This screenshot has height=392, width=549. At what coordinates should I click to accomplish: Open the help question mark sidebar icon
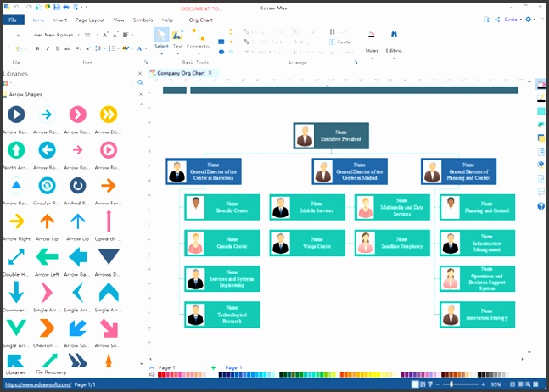click(x=541, y=206)
